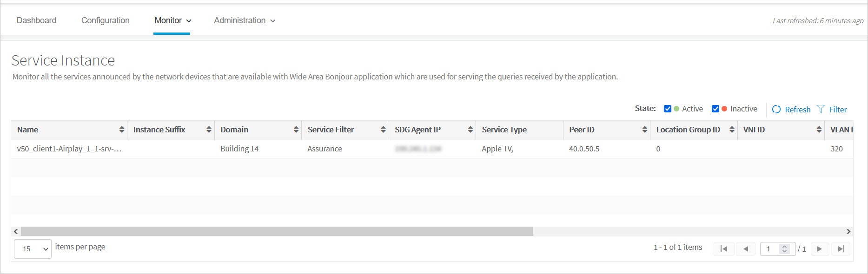
Task: Go to last page button
Action: [841, 249]
